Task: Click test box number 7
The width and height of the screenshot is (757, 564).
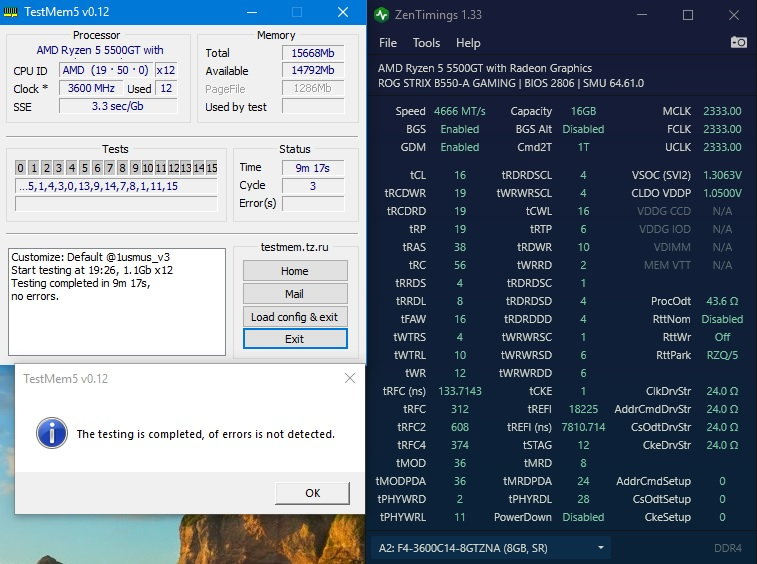Action: pos(110,168)
